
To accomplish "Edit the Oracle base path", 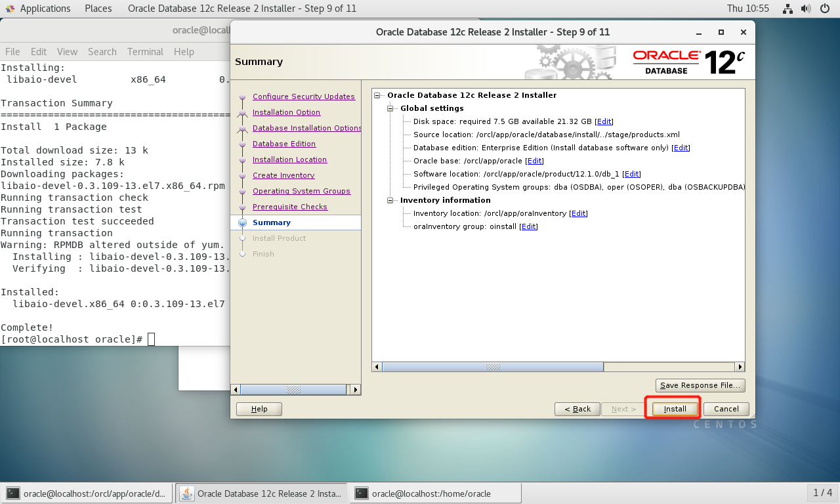I will (535, 161).
